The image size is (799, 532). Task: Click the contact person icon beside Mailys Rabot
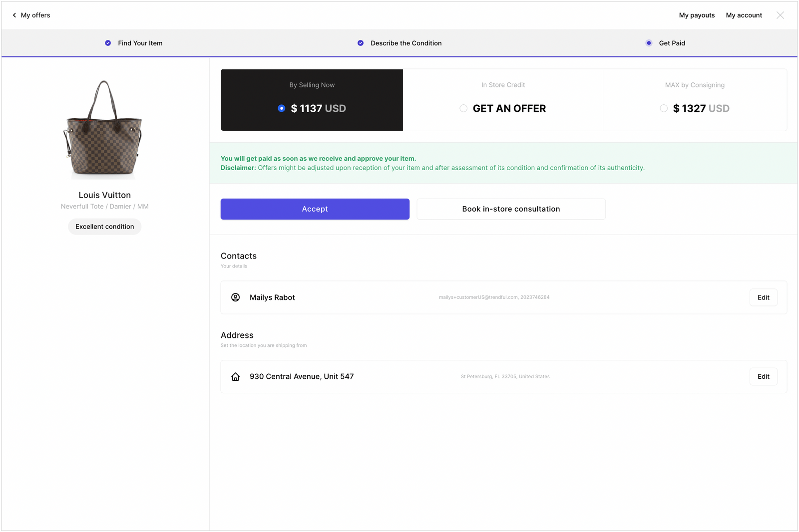pos(235,297)
